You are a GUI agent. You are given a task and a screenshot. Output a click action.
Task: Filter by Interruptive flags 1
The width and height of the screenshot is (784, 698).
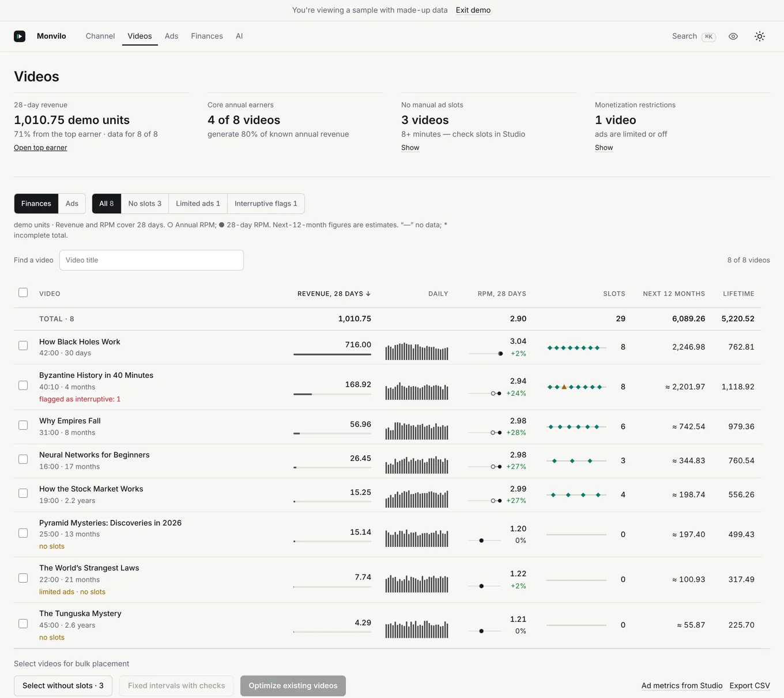[266, 204]
